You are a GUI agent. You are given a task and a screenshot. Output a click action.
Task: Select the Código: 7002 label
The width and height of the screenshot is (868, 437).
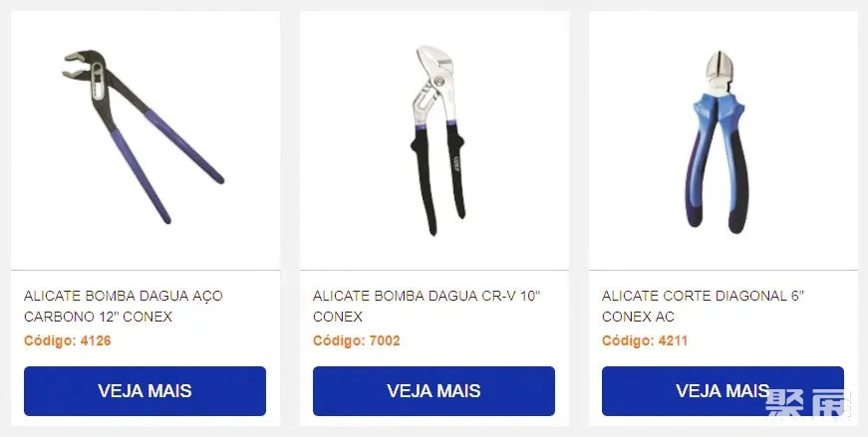click(357, 340)
